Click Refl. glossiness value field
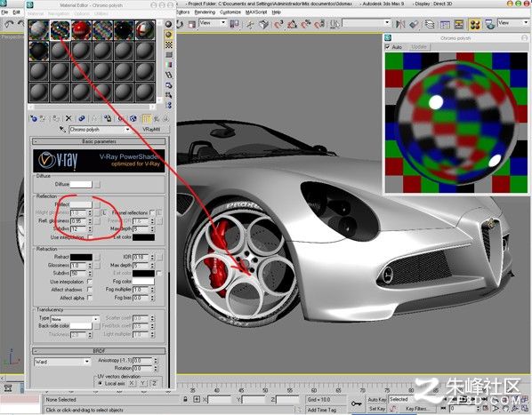 point(78,221)
